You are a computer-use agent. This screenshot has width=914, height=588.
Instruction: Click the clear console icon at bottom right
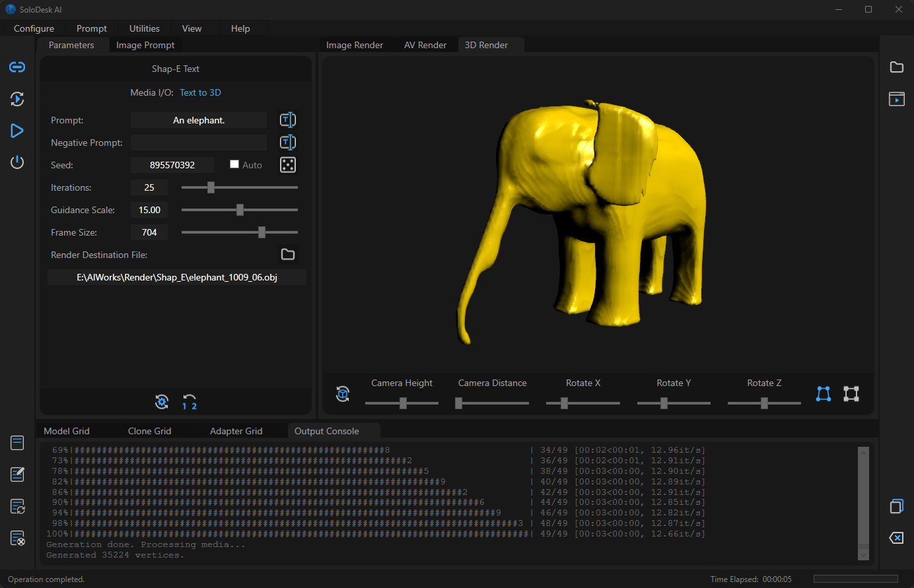(x=896, y=538)
